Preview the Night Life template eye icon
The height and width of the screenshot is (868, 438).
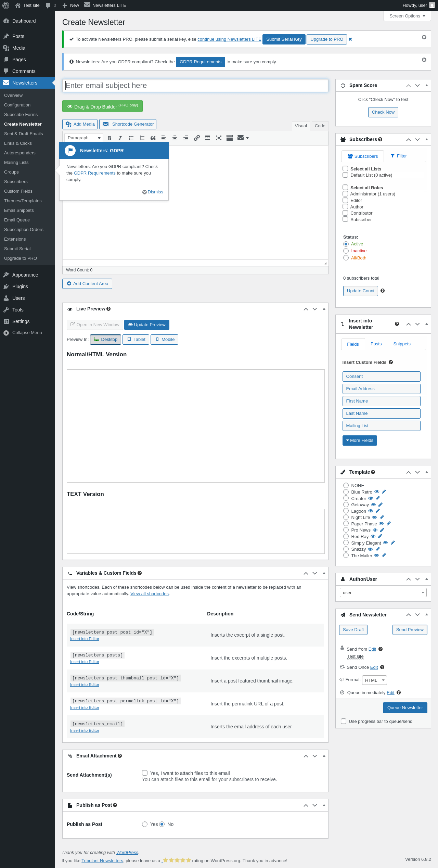[374, 517]
